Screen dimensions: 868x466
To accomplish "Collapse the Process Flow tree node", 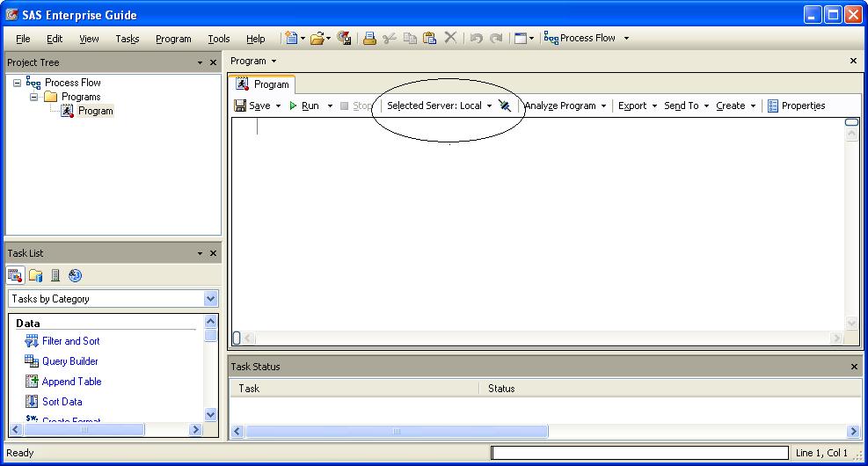I will [x=18, y=83].
